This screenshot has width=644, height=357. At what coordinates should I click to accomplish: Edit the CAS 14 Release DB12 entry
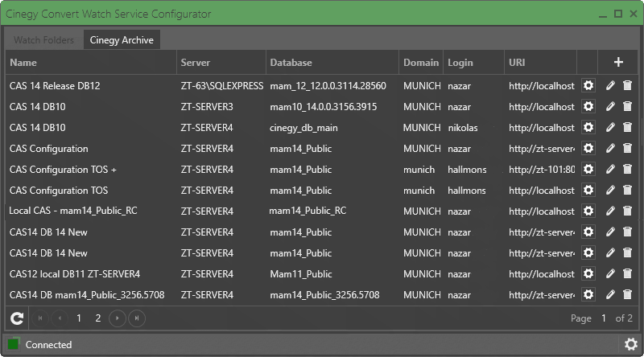(610, 85)
